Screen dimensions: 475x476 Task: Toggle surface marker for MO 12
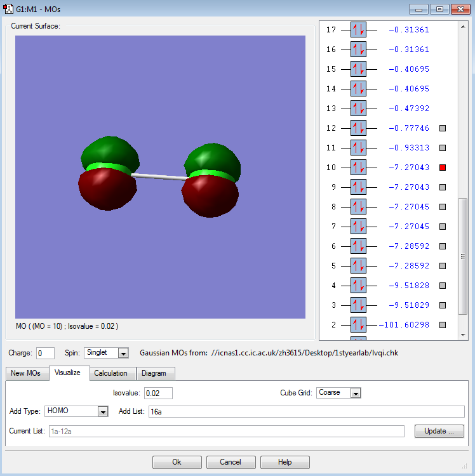click(x=443, y=128)
